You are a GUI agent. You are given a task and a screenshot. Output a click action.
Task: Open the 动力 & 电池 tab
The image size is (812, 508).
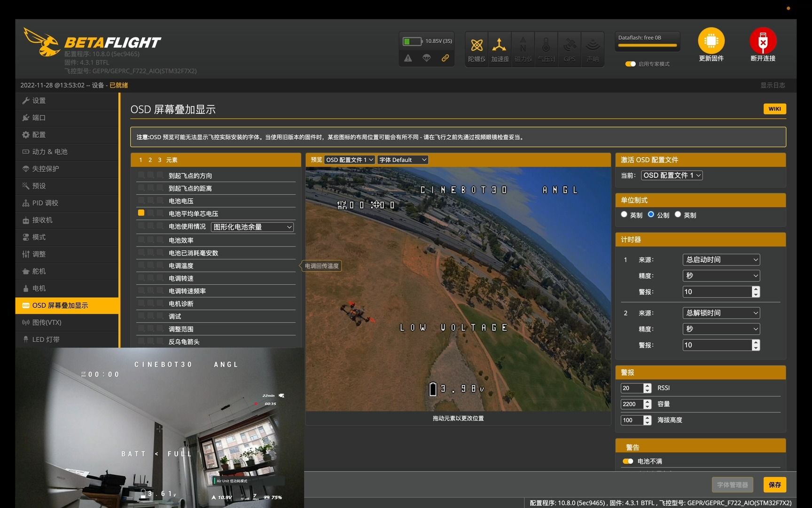[67, 151]
